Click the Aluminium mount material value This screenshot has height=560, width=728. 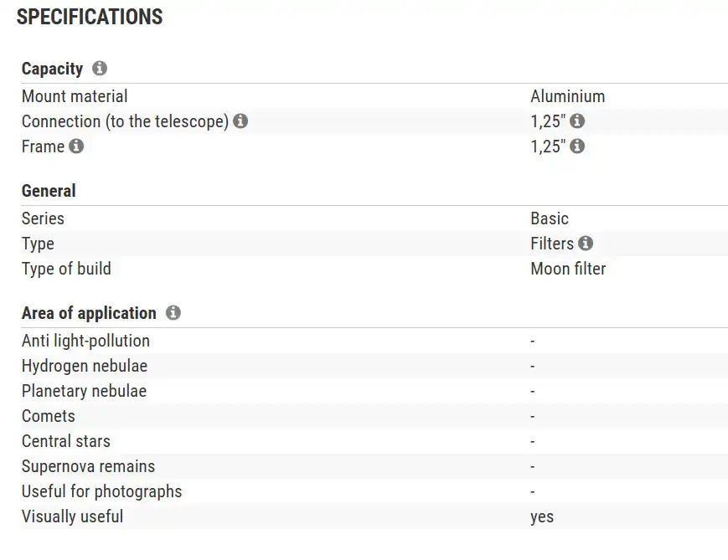[x=567, y=96]
